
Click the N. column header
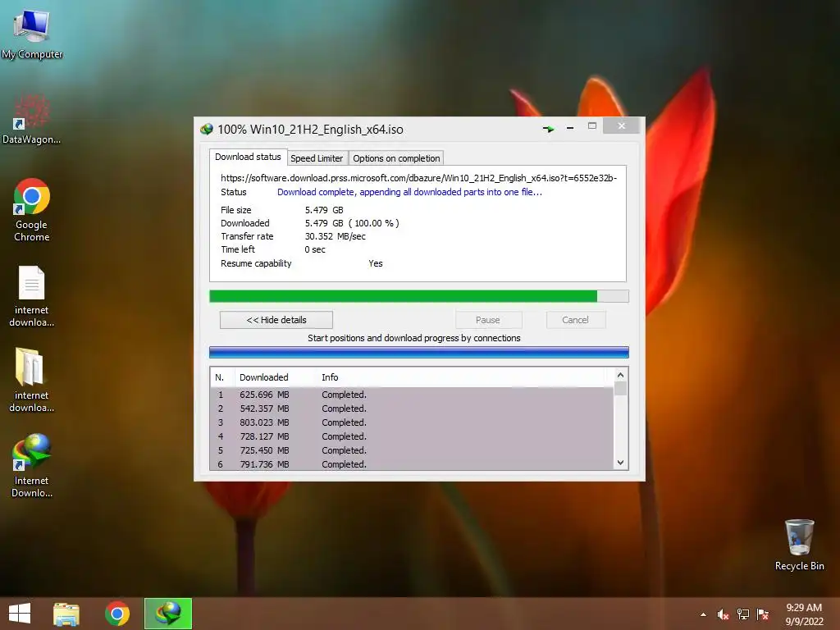pyautogui.click(x=221, y=377)
